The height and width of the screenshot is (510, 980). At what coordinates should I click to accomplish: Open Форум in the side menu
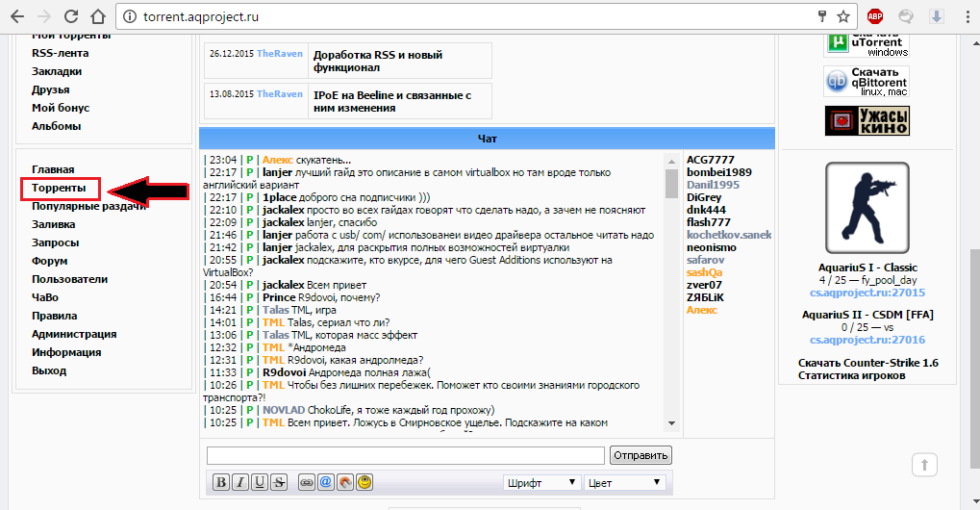[x=49, y=261]
